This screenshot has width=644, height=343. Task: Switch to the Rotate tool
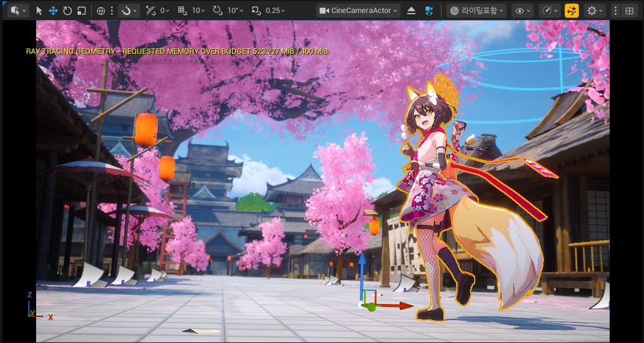tap(67, 11)
